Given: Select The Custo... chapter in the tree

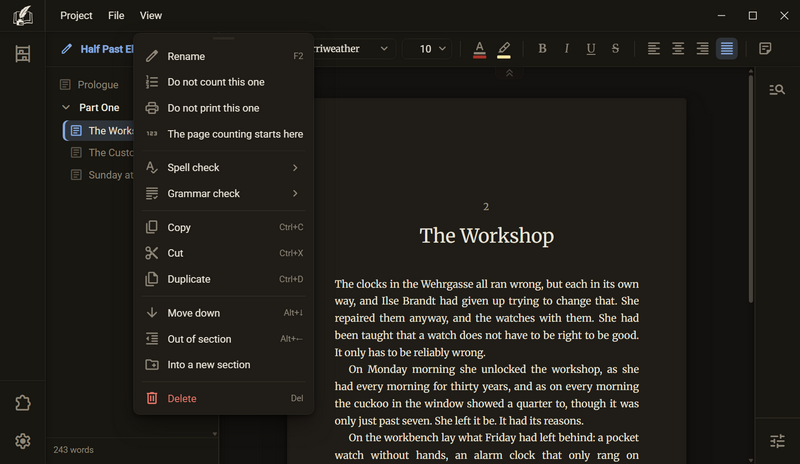Looking at the screenshot, I should click(x=101, y=153).
